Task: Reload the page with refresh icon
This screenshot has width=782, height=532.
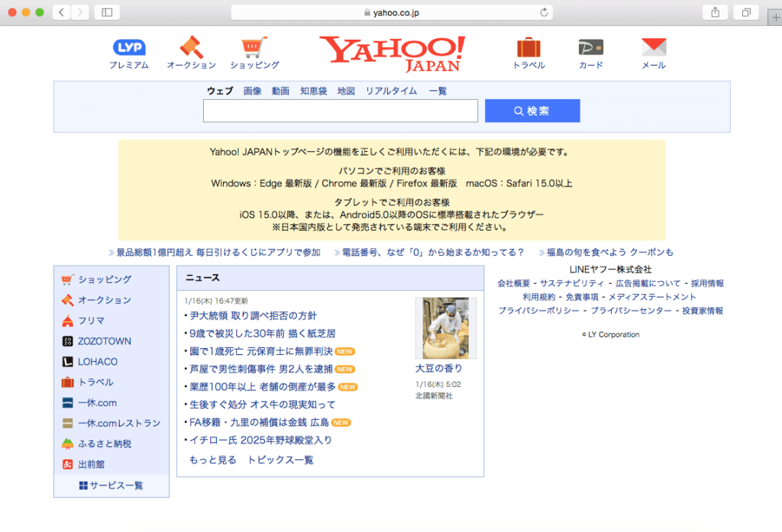Action: click(x=544, y=12)
